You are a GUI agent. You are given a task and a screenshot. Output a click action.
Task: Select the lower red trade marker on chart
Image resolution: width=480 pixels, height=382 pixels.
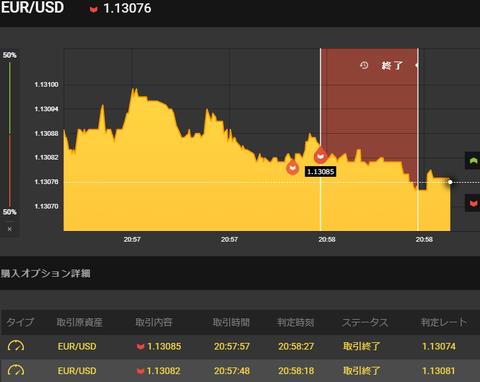click(292, 166)
